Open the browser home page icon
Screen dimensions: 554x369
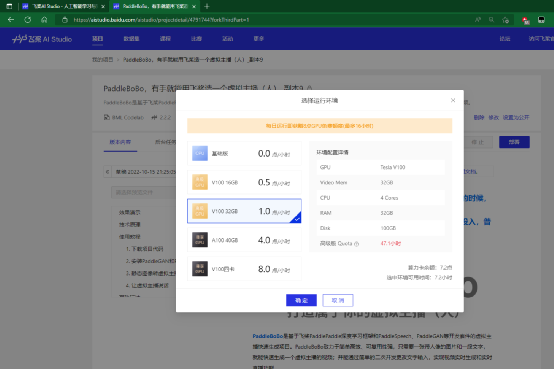coord(44,20)
